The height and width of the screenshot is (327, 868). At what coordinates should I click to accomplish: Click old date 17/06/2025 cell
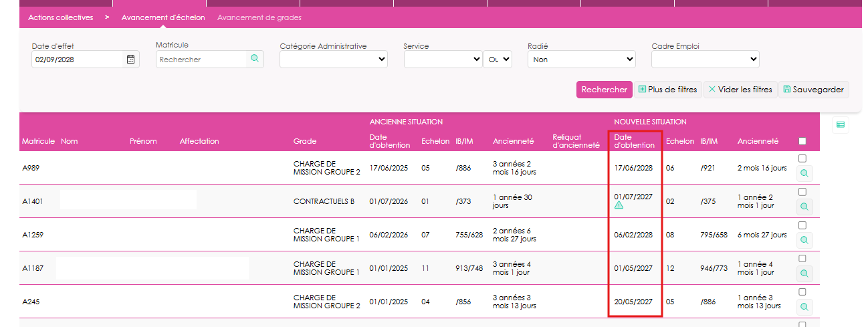coord(389,168)
